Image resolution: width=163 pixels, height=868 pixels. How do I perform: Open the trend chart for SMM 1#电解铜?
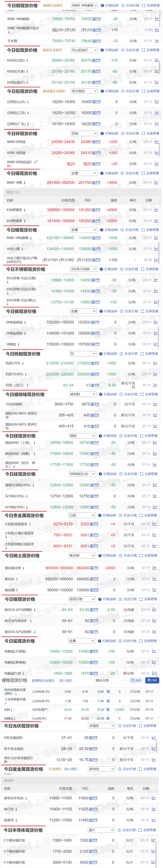[157, 19]
